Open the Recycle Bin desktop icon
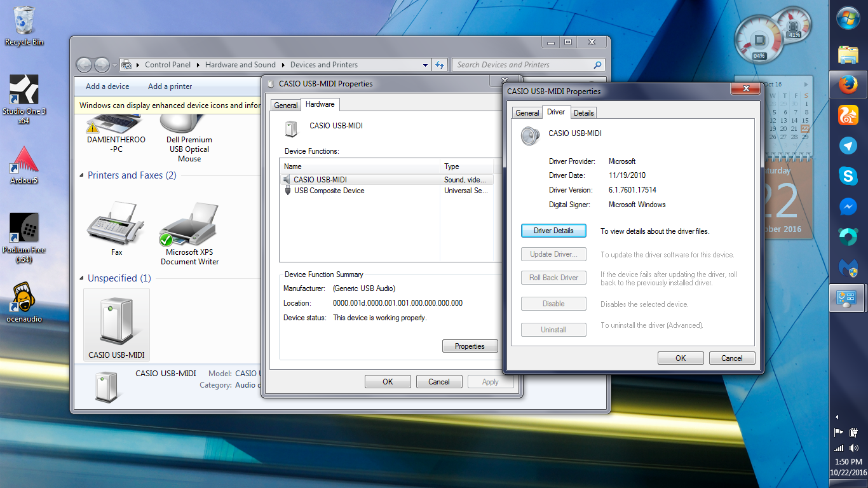 [24, 26]
